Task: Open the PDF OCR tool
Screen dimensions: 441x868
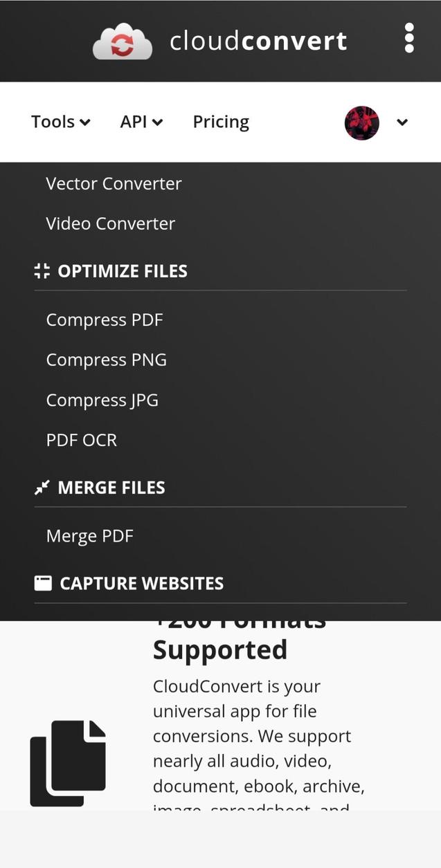Action: (x=81, y=438)
